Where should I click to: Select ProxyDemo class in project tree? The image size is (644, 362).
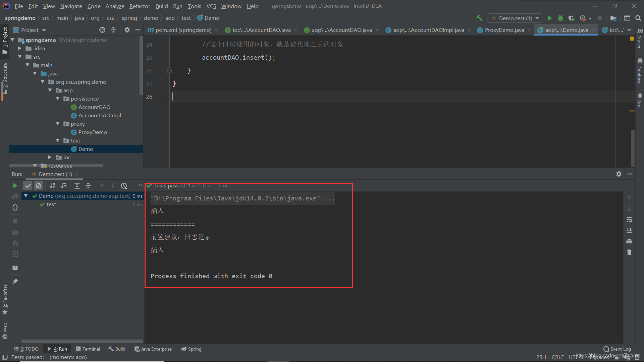pyautogui.click(x=93, y=132)
